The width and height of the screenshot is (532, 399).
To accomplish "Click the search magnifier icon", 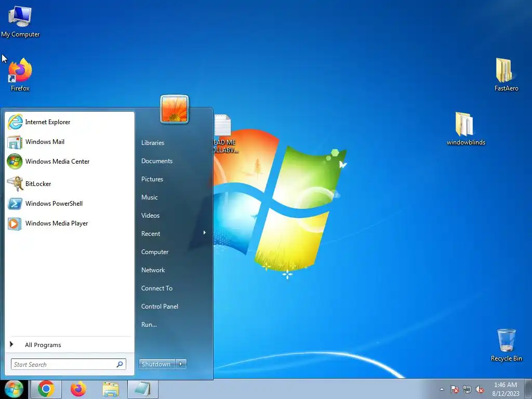I will coord(120,364).
